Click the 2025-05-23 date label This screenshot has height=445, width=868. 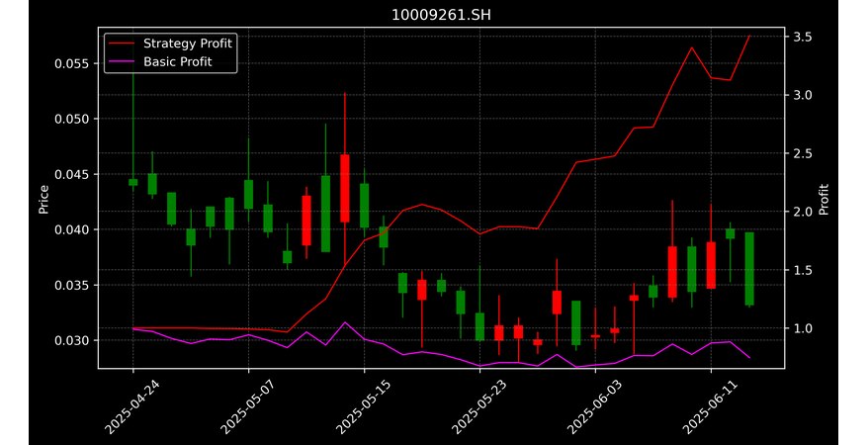pos(478,407)
